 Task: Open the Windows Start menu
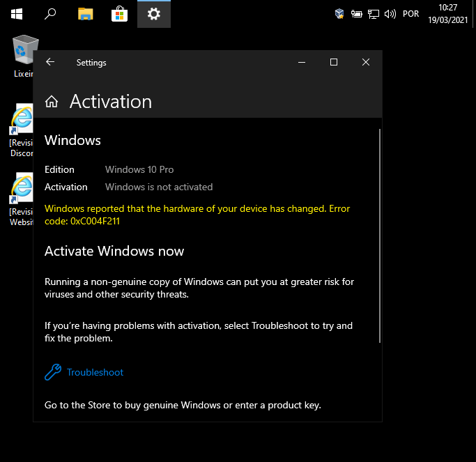coord(17,14)
